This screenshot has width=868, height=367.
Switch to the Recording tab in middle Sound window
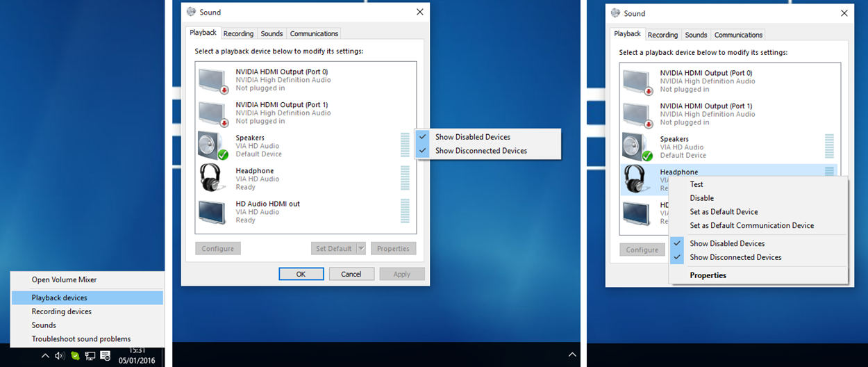238,33
